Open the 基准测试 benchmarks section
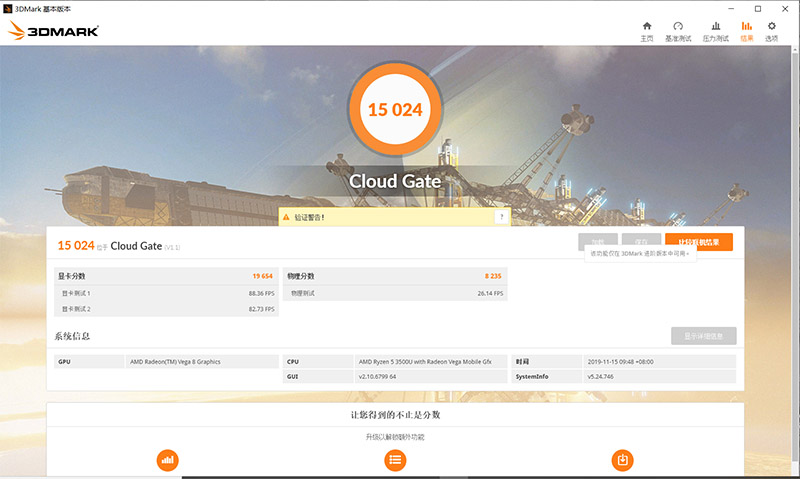Viewport: 800px width, 479px height. point(678,32)
